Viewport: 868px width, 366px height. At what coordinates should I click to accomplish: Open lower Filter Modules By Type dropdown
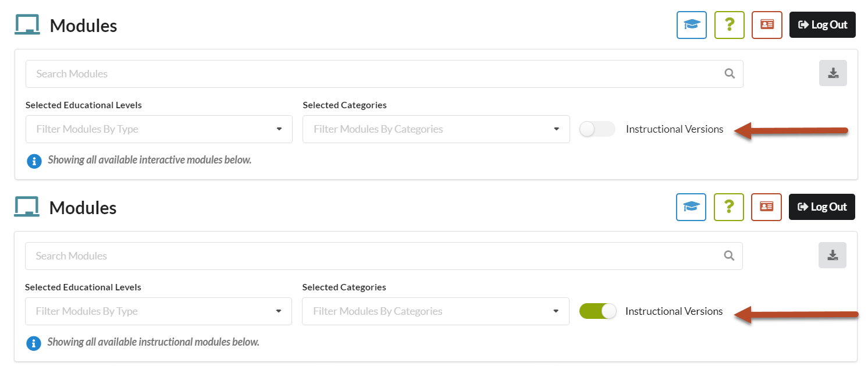tap(158, 311)
